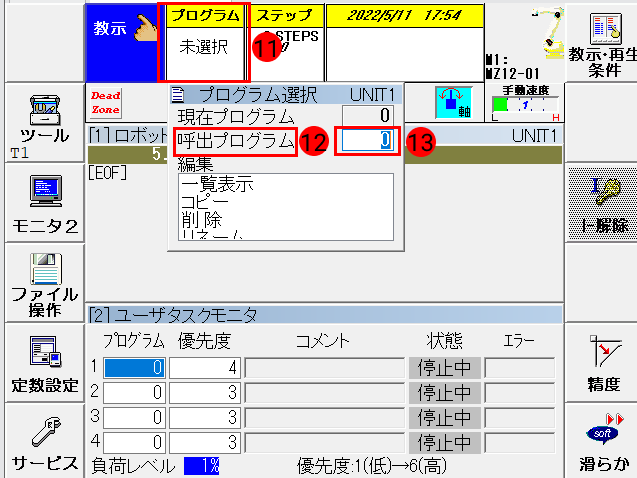Select task 2 program number field
This screenshot has height=478, width=637.
(x=134, y=393)
